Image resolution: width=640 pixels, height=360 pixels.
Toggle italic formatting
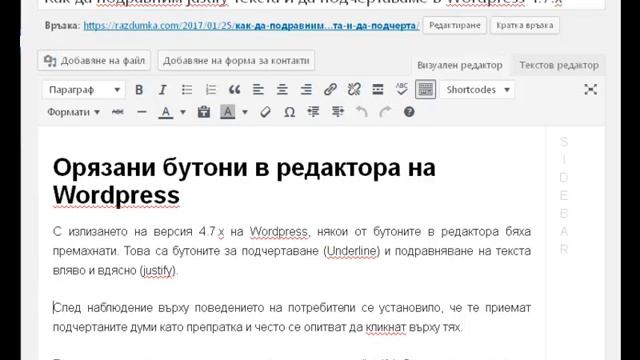click(162, 90)
